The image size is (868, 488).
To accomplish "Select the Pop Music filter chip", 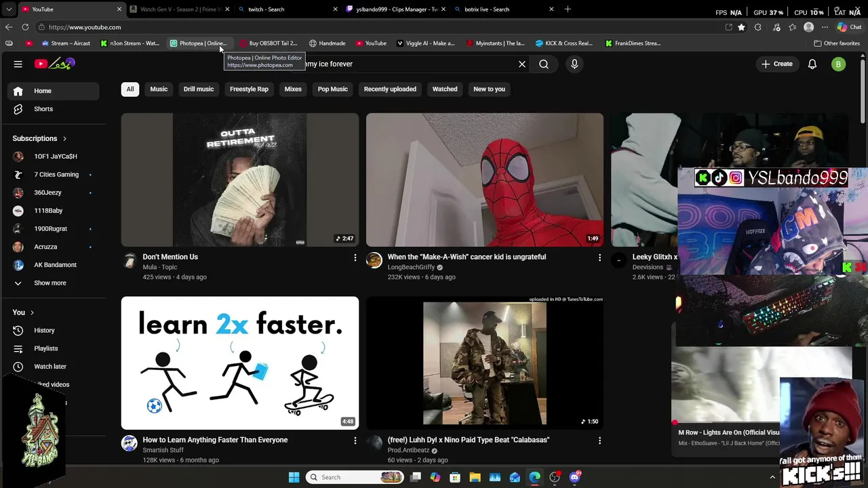I will point(333,89).
